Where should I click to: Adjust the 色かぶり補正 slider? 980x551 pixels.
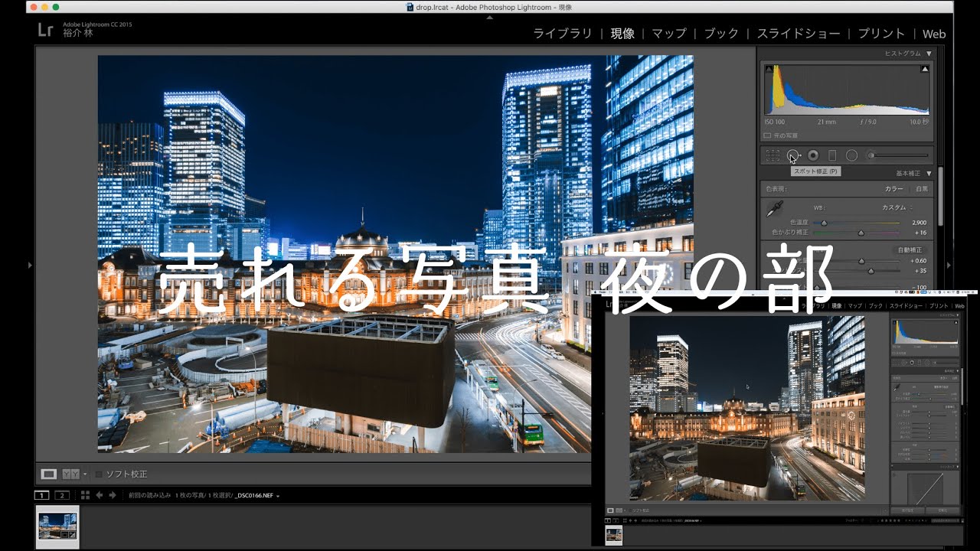pos(858,232)
